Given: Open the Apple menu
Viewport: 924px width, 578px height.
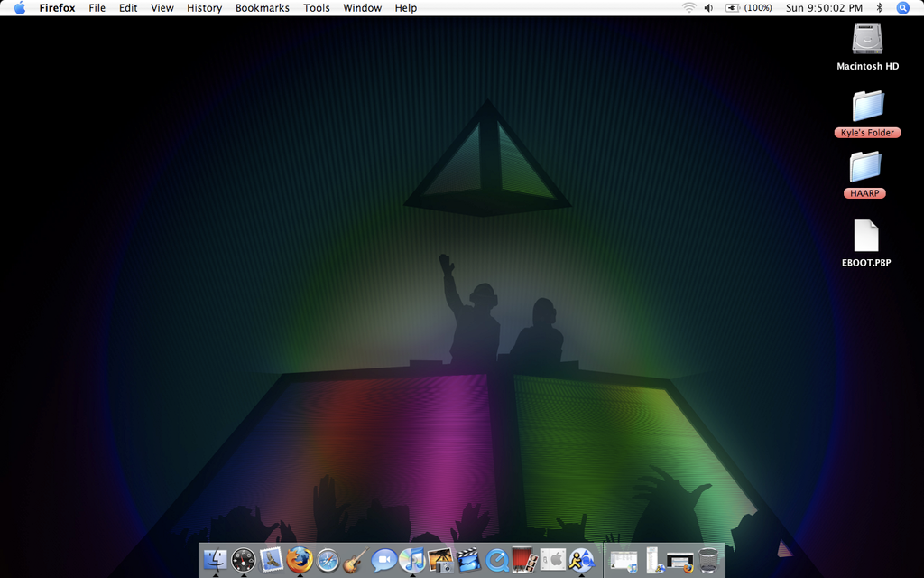Looking at the screenshot, I should click(19, 8).
